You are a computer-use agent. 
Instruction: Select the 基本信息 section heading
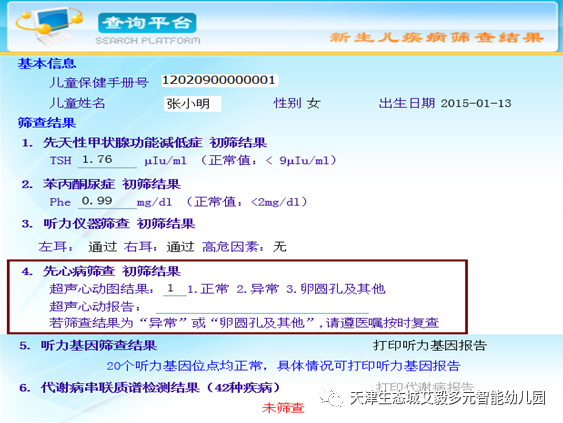coord(47,64)
